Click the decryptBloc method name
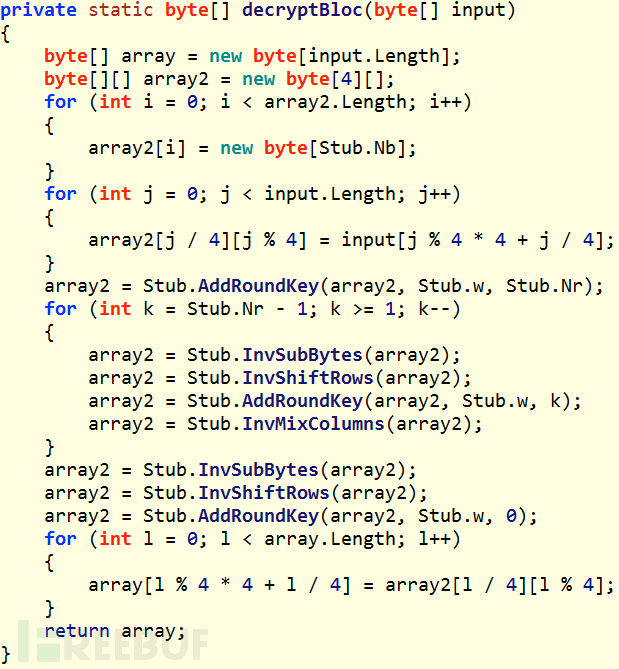The height and width of the screenshot is (669, 619). point(302,10)
